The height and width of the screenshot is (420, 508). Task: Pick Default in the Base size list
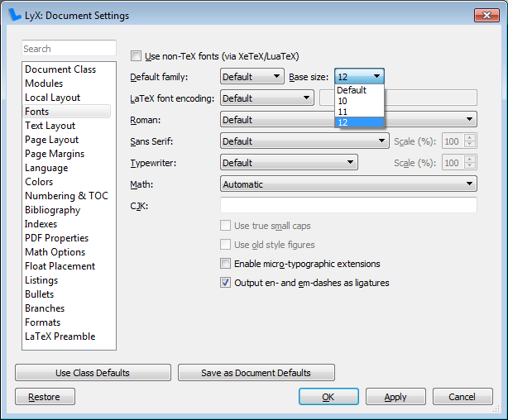click(x=359, y=90)
